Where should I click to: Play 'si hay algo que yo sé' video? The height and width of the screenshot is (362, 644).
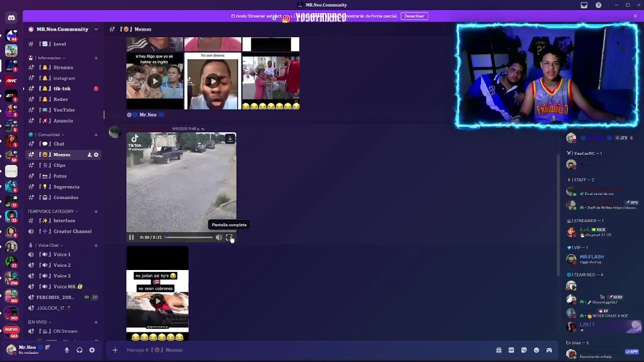point(155,81)
